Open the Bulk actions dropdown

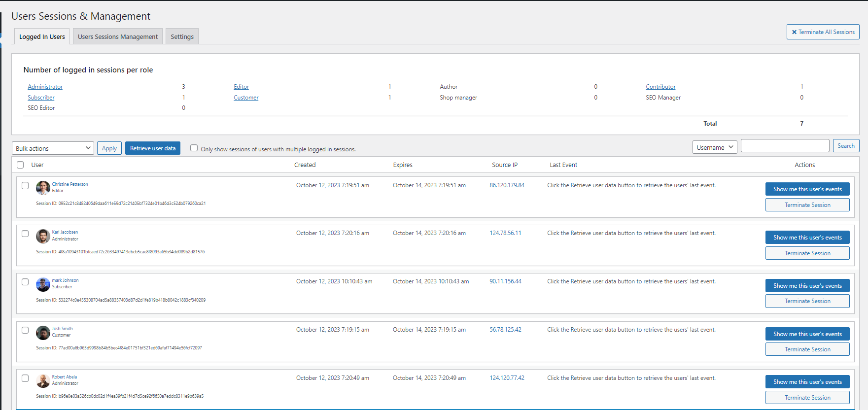(53, 148)
